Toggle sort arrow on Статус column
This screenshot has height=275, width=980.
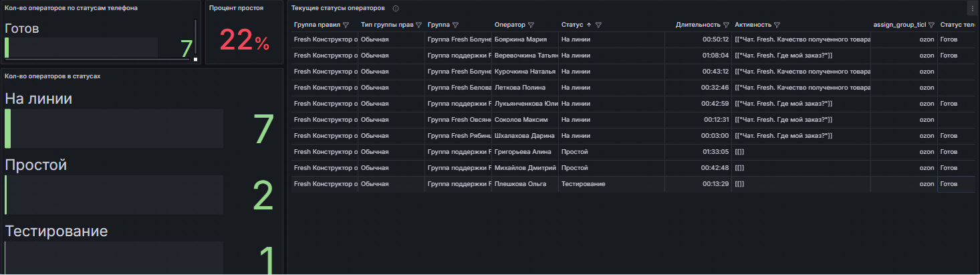[x=588, y=25]
